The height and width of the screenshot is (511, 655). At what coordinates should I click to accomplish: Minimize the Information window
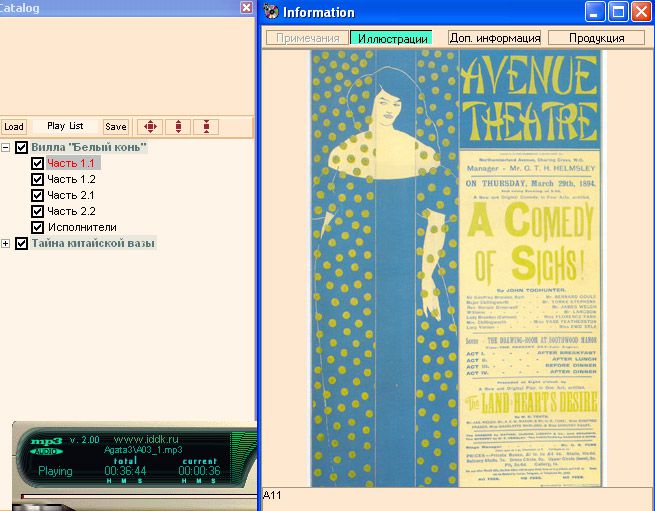pos(596,12)
